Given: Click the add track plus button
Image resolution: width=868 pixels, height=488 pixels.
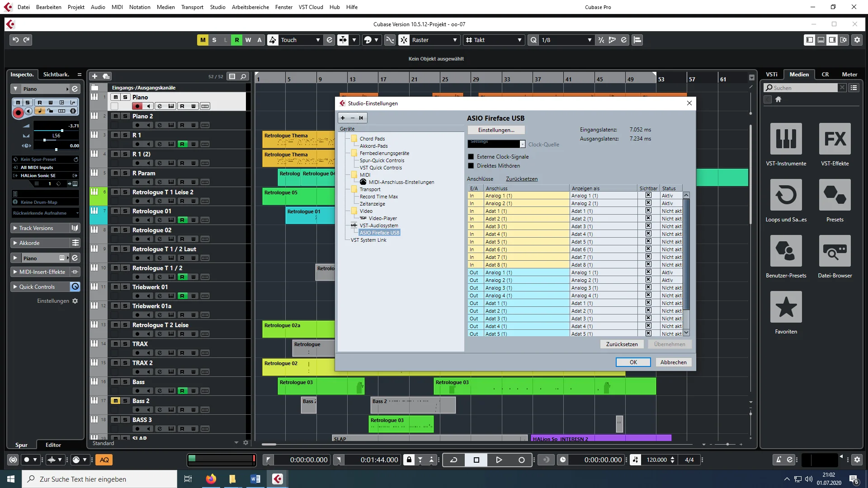Looking at the screenshot, I should (94, 76).
